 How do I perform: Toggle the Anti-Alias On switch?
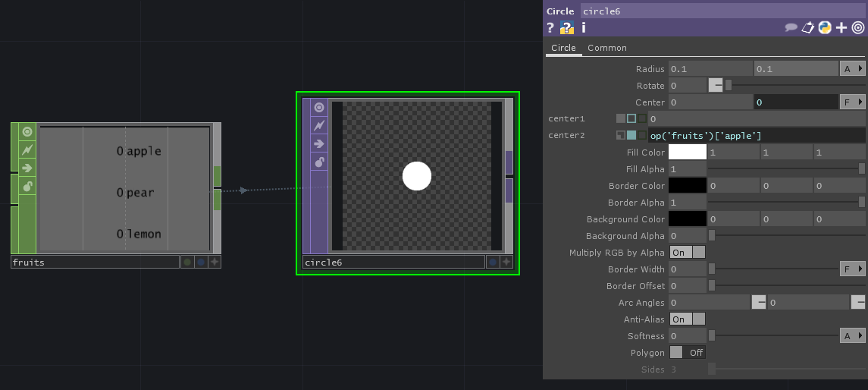(688, 319)
